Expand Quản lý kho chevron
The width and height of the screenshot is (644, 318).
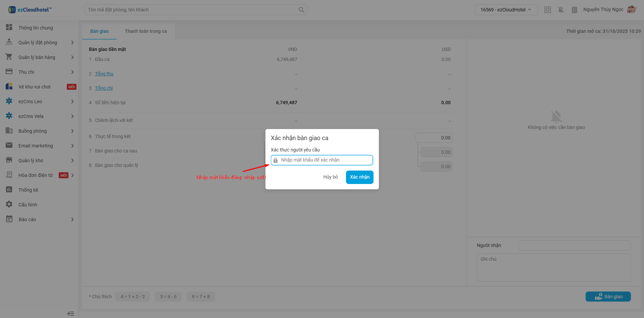(72, 161)
